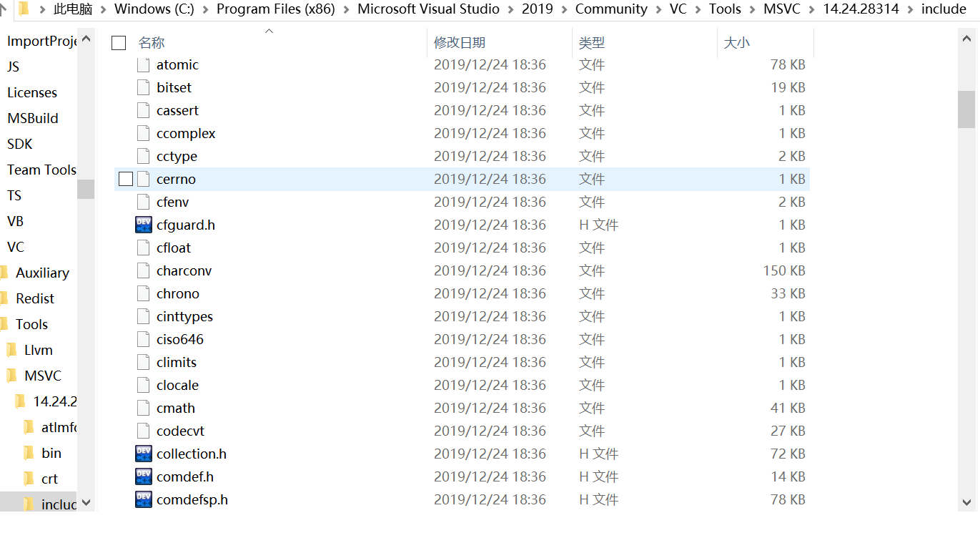Click the file icon beside cassert
980x533 pixels.
click(x=144, y=111)
